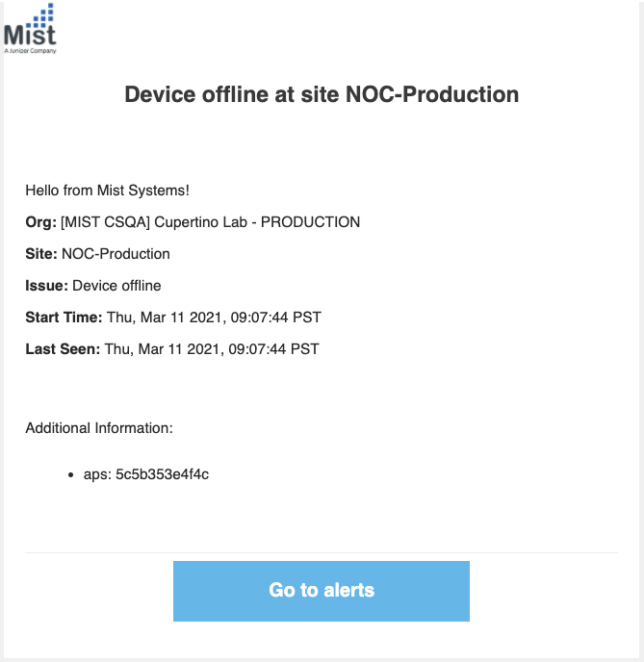Click the Mist logo

[x=30, y=26]
